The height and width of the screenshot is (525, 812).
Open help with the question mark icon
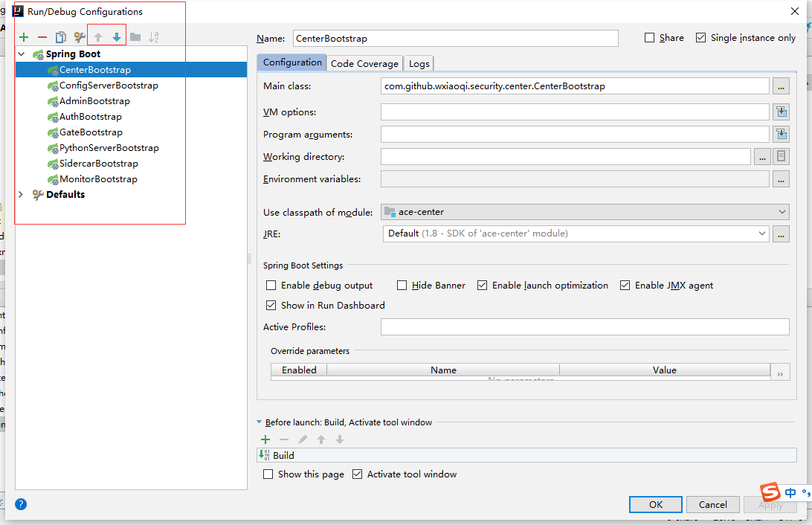pyautogui.click(x=21, y=504)
